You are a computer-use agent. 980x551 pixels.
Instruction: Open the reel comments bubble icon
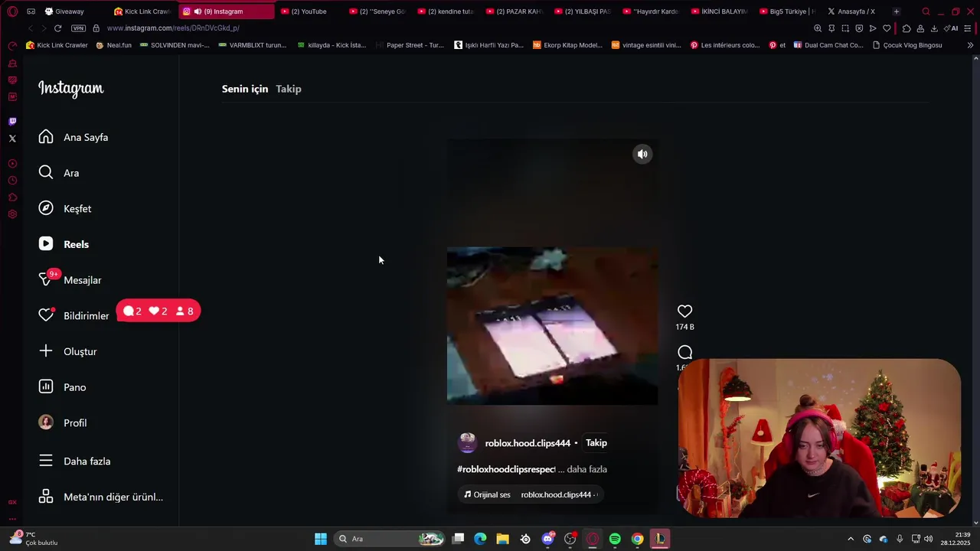[x=684, y=352]
